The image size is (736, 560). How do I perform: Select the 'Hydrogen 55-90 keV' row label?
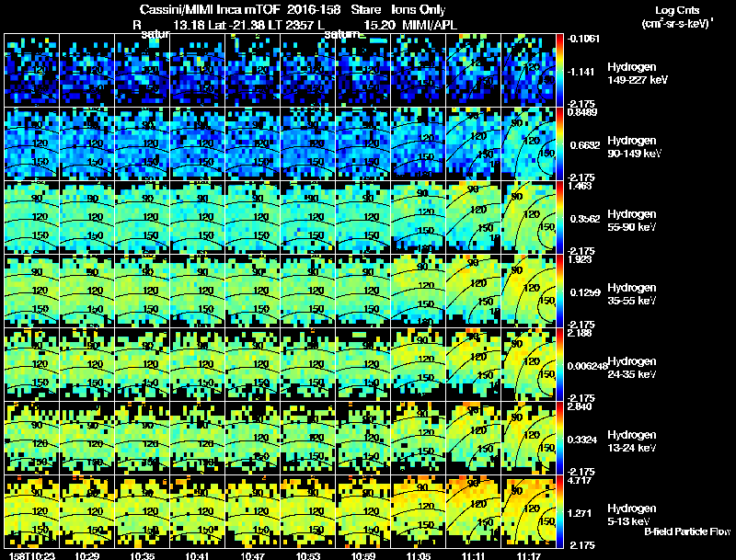632,220
